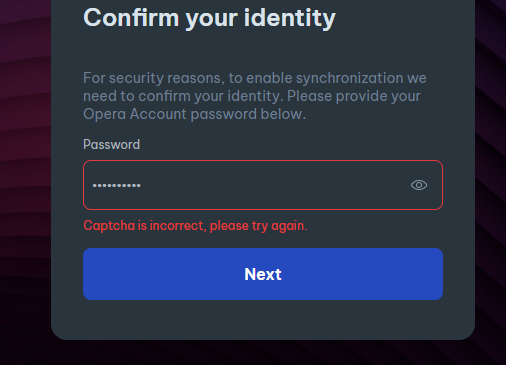Click the "Captcha is incorrect" error message
The image size is (506, 365).
[x=195, y=226]
